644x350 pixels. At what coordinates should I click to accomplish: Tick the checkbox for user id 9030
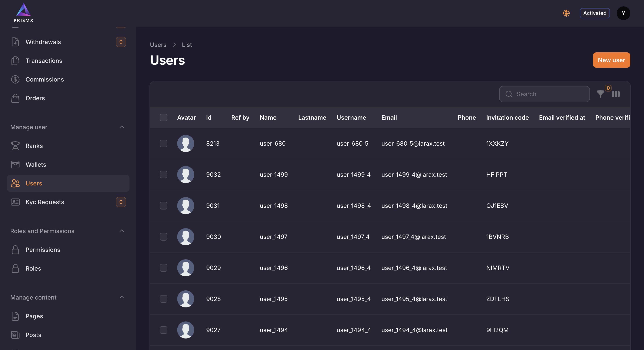click(164, 237)
